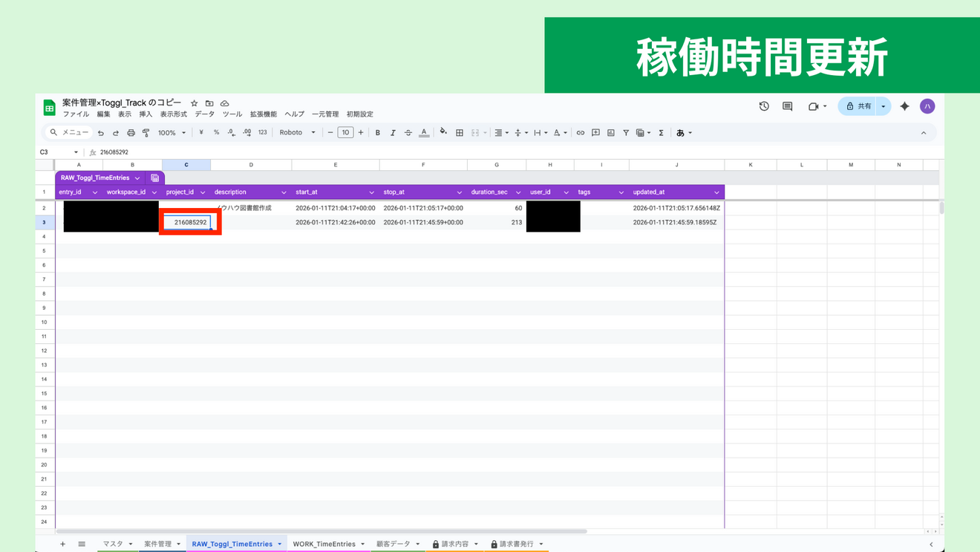Print the spreadsheet

pos(131,133)
